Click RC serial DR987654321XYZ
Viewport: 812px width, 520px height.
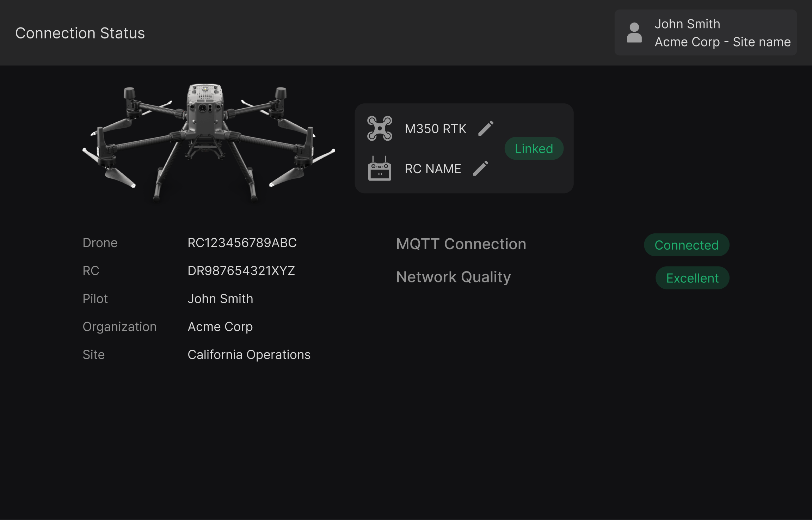pos(241,271)
